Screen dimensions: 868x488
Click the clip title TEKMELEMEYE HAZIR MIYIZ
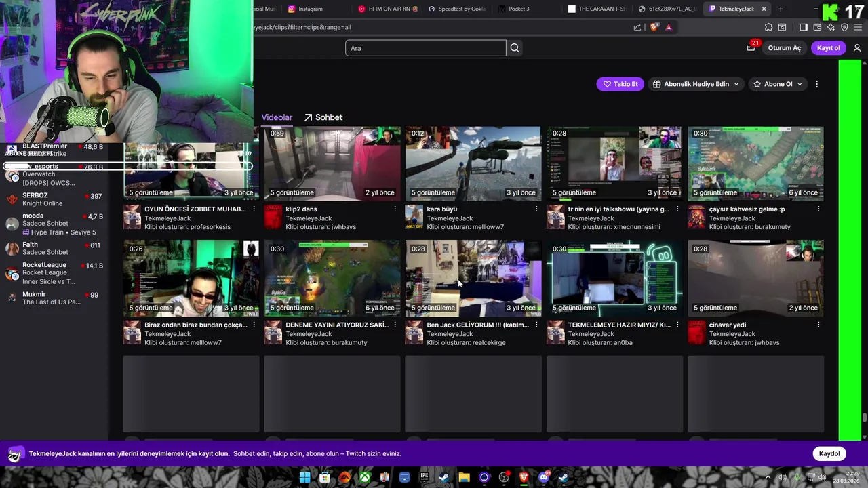coord(618,325)
